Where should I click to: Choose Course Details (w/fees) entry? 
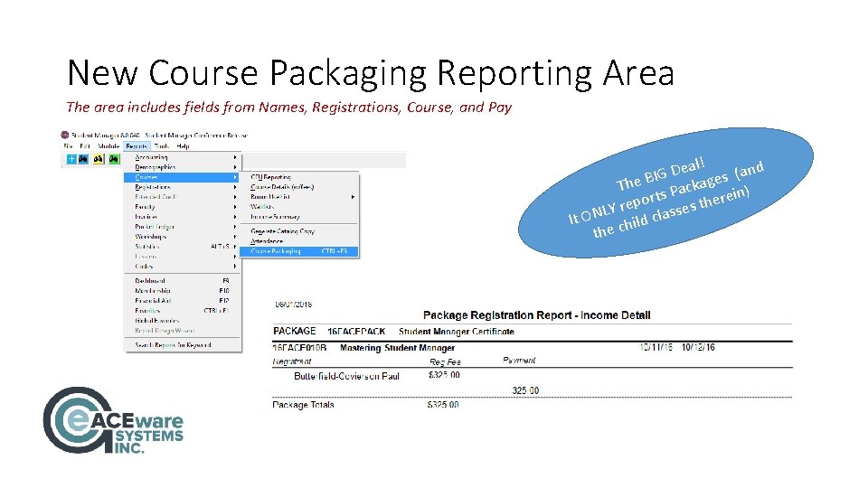(x=282, y=187)
